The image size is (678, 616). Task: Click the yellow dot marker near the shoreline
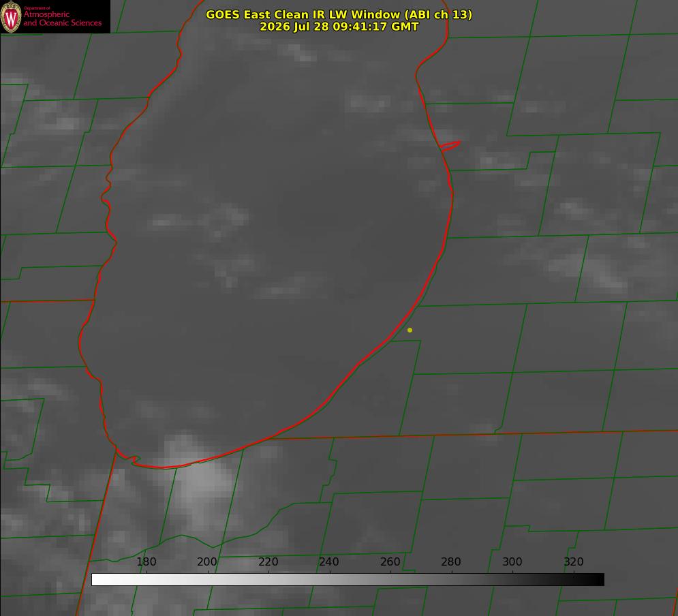point(410,330)
